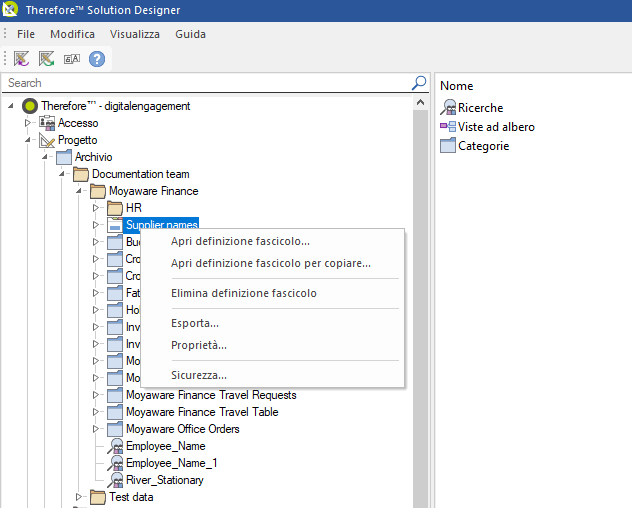
Task: Expand the HR folder
Action: click(x=96, y=208)
